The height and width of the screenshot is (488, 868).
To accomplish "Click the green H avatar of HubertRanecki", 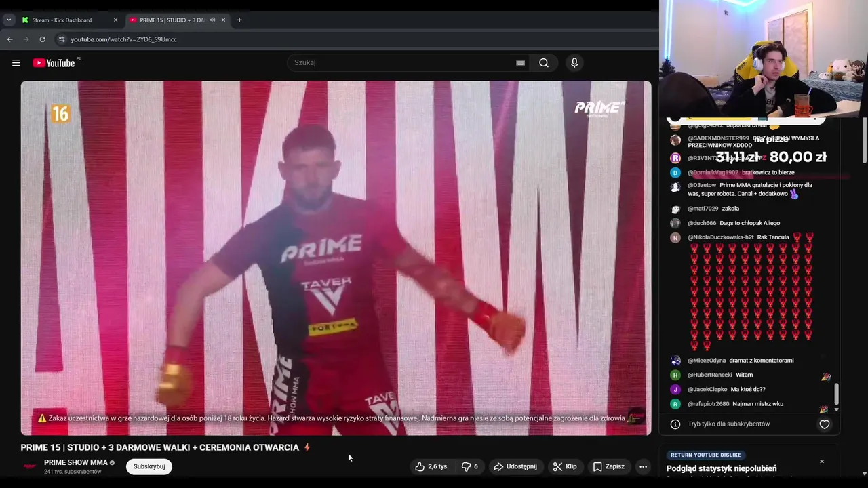I will pyautogui.click(x=675, y=375).
